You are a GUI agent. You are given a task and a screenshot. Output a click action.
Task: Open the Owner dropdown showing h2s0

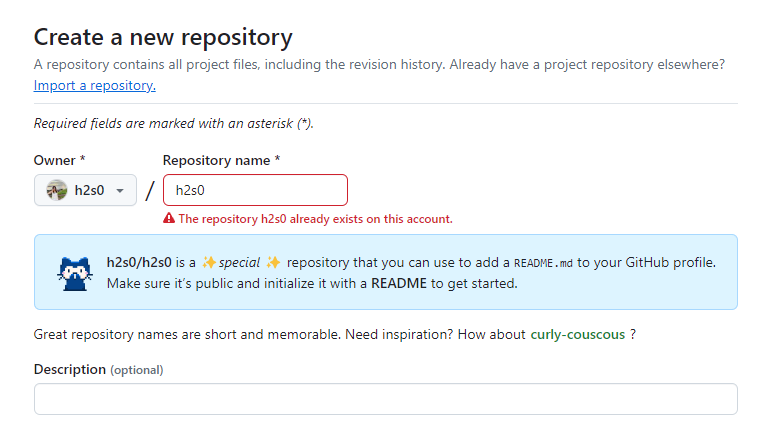coord(85,190)
